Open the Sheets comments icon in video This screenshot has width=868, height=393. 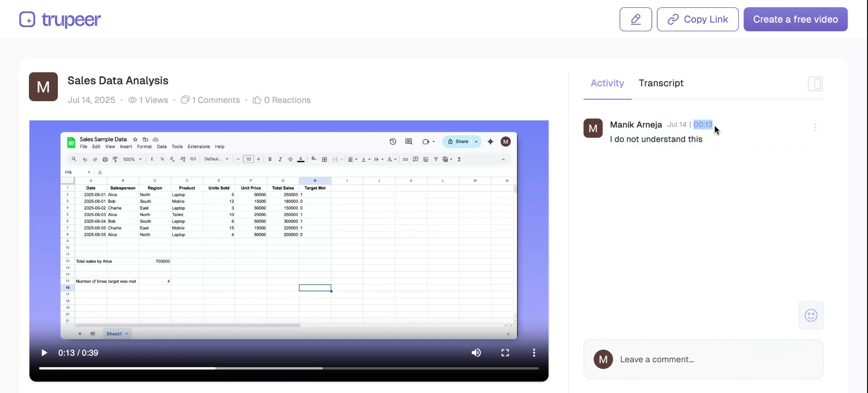click(x=409, y=141)
